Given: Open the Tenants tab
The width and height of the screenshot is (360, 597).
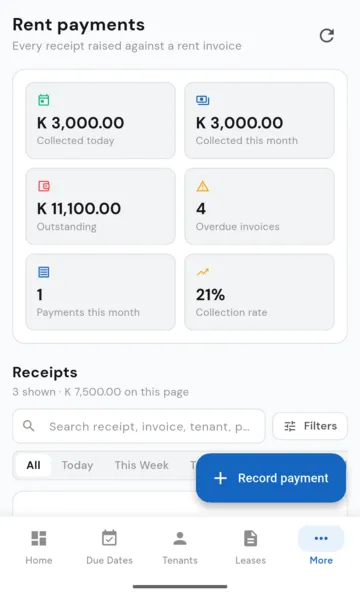Looking at the screenshot, I should (180, 547).
